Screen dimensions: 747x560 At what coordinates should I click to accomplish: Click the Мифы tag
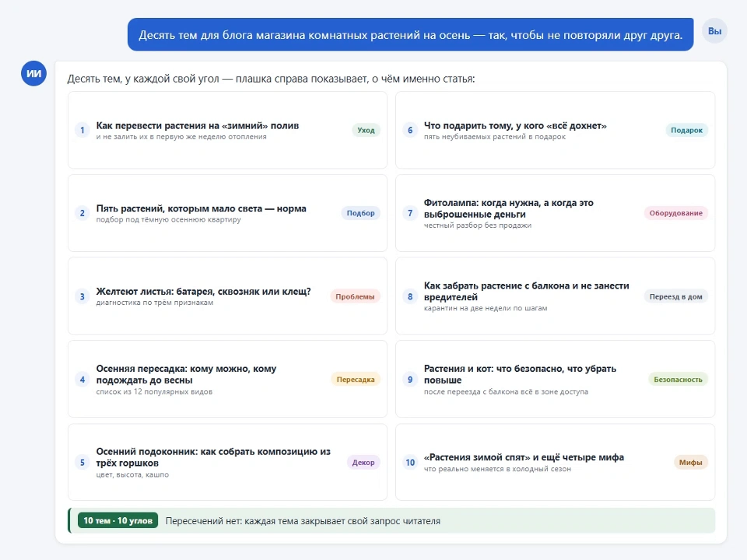click(x=691, y=462)
